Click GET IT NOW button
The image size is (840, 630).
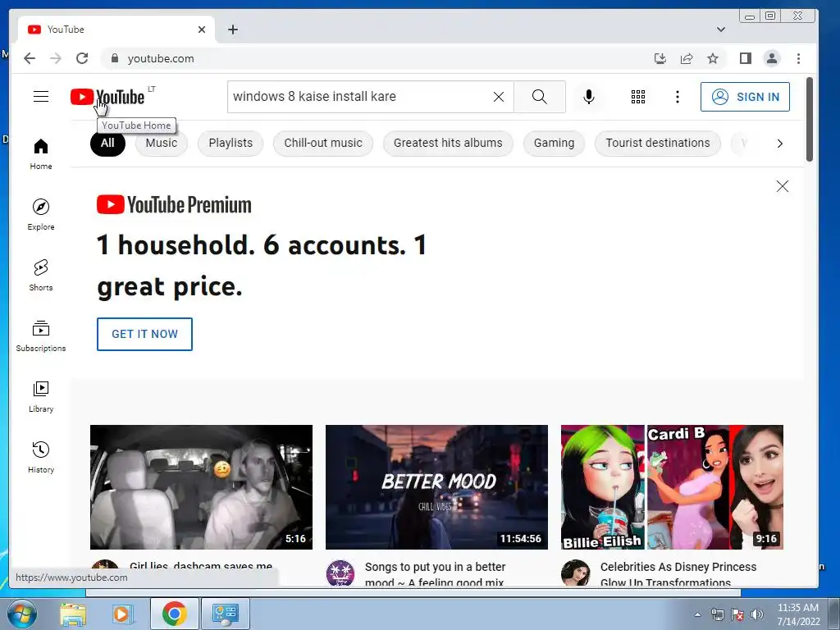[x=144, y=335]
